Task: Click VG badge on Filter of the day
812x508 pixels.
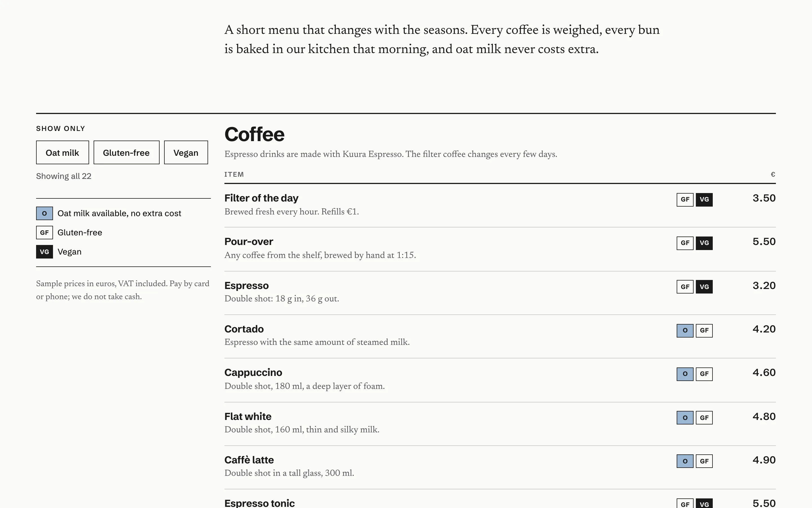Action: 704,200
